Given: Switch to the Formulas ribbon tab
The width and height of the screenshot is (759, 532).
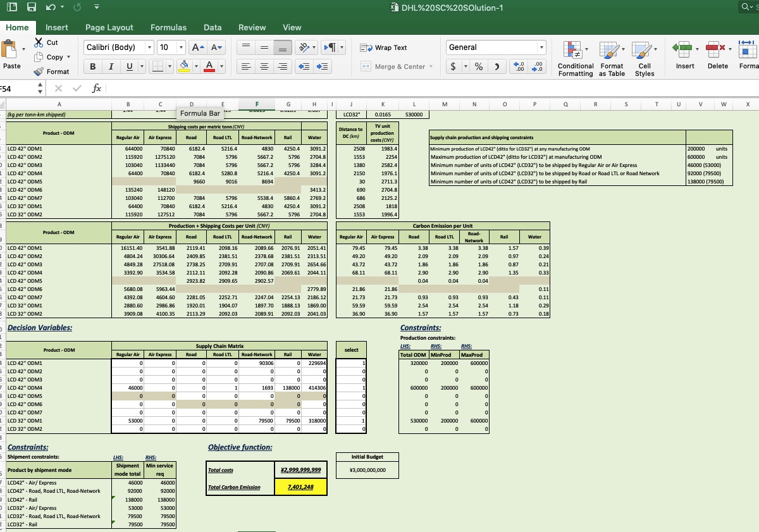Looking at the screenshot, I should tap(168, 27).
